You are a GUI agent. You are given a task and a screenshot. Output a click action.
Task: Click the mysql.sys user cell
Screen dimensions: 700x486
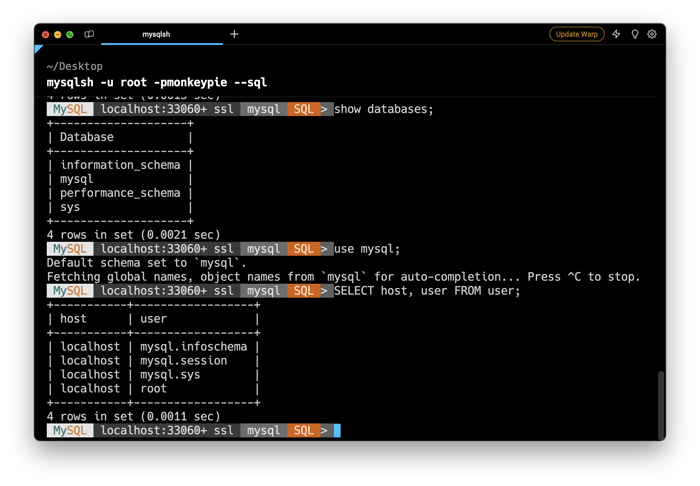170,375
